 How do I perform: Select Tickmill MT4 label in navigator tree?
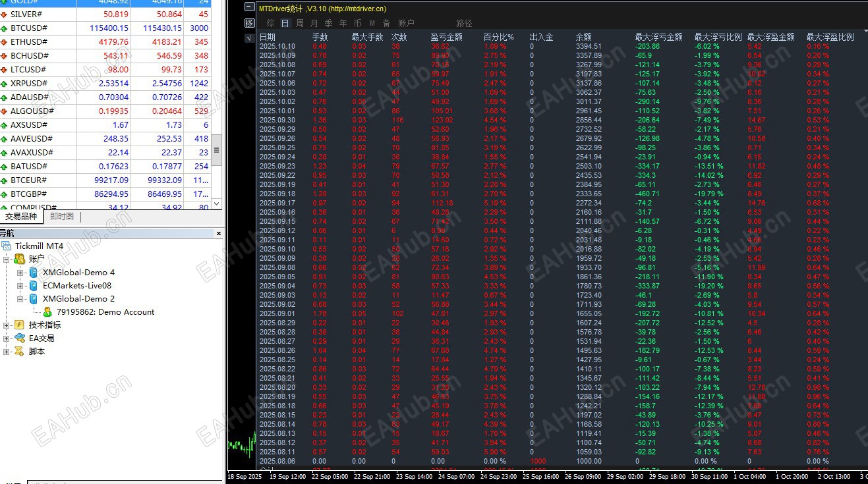[x=40, y=246]
